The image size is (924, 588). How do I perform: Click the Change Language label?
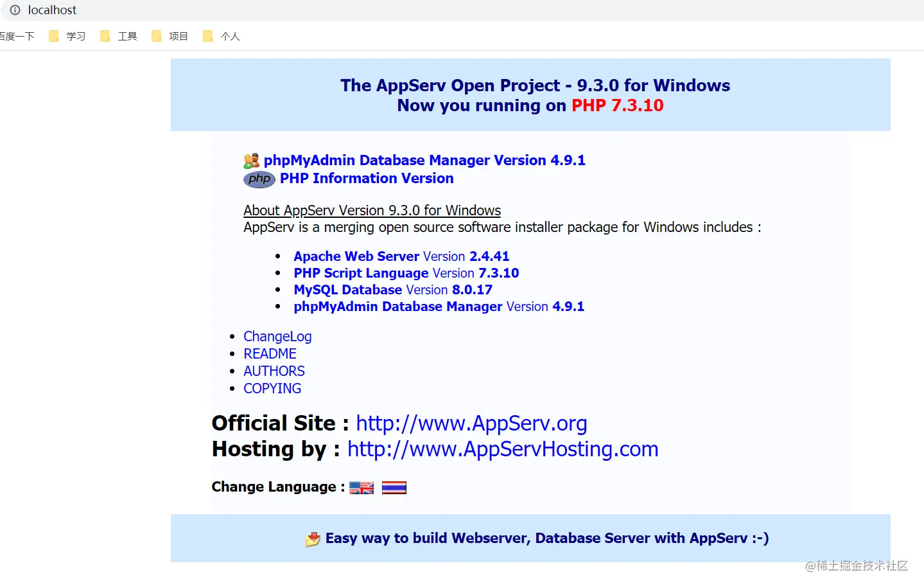coord(278,487)
